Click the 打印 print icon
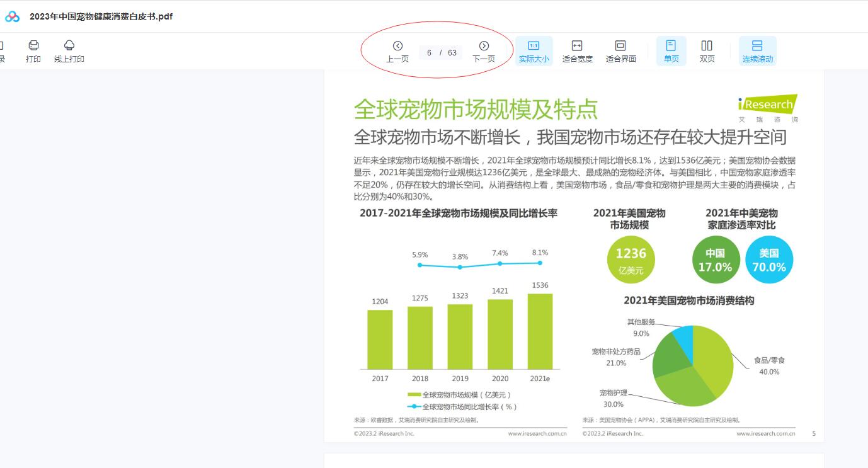This screenshot has width=868, height=468. point(33,46)
